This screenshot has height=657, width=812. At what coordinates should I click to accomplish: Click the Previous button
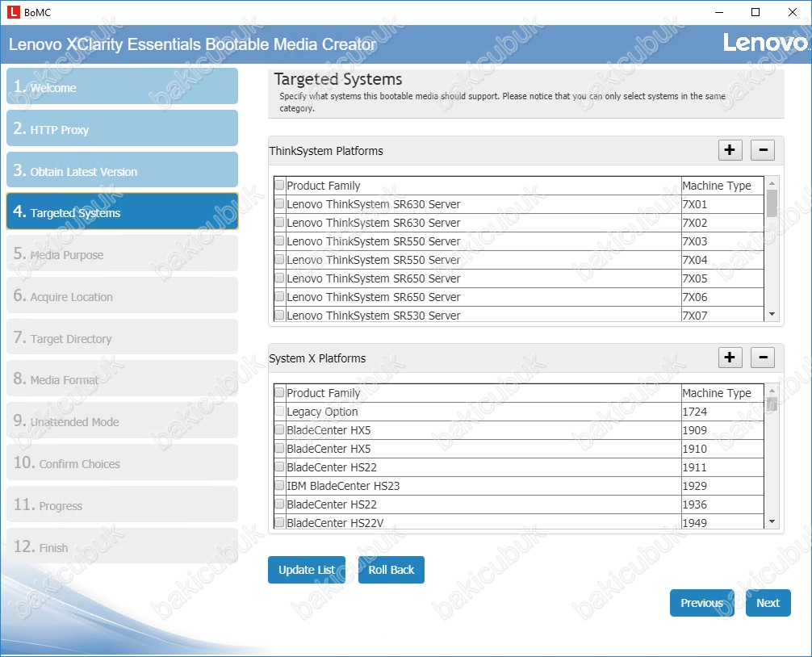tap(701, 603)
